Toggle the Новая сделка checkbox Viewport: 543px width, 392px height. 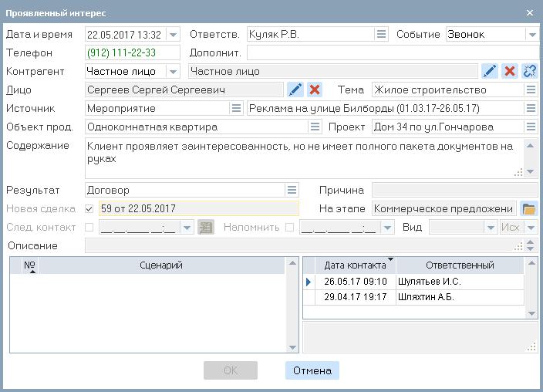tap(89, 209)
